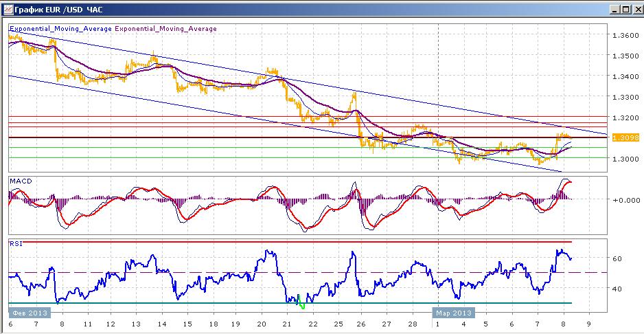Select the 'Фев 2013' month marker
The height and width of the screenshot is (334, 644).
(x=30, y=313)
